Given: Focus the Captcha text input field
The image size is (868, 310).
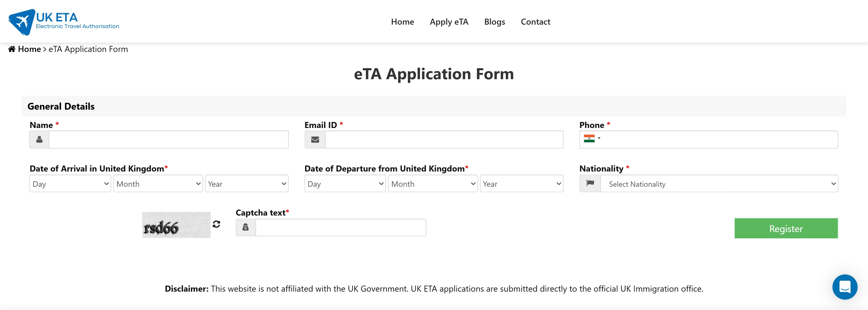Looking at the screenshot, I should (x=341, y=227).
